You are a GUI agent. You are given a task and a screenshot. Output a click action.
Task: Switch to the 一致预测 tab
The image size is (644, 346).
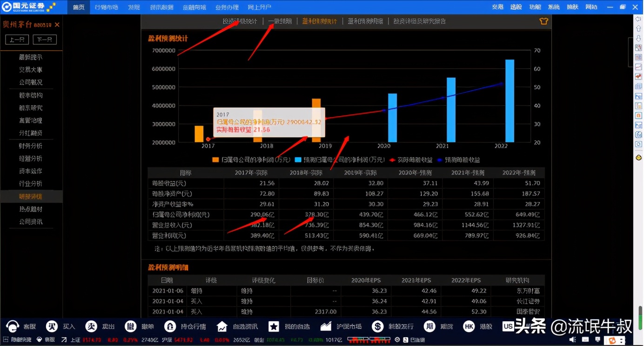[280, 21]
